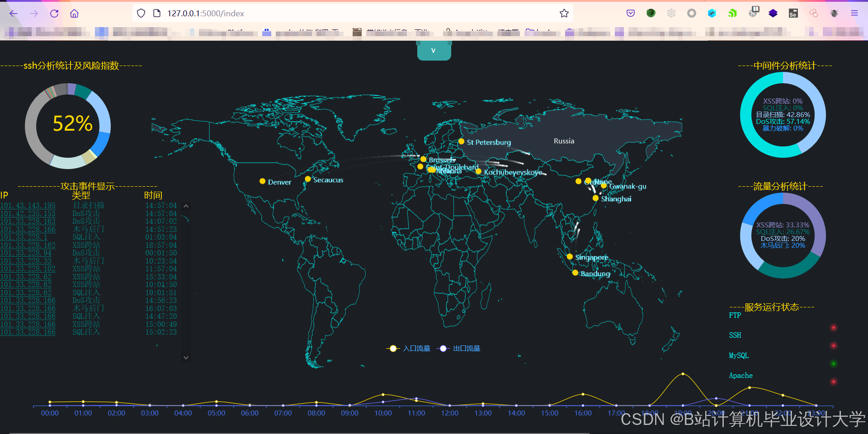The image size is (868, 434).
Task: Click the St Petersburg map marker
Action: 461,142
